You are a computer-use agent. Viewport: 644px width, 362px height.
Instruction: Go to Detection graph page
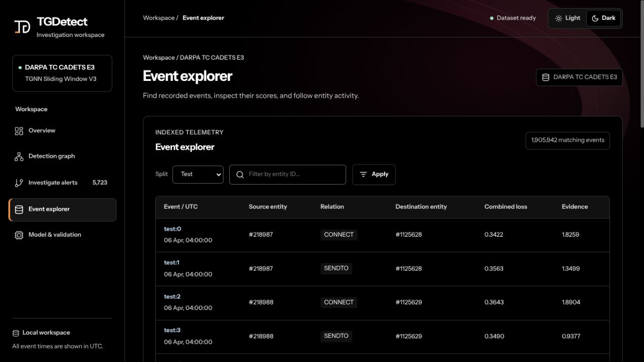[62, 157]
